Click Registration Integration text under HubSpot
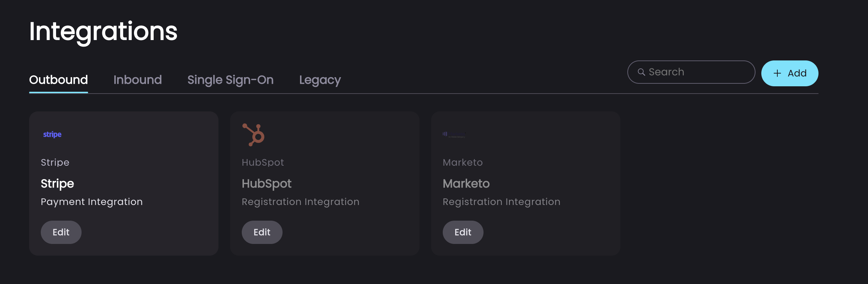 [300, 202]
